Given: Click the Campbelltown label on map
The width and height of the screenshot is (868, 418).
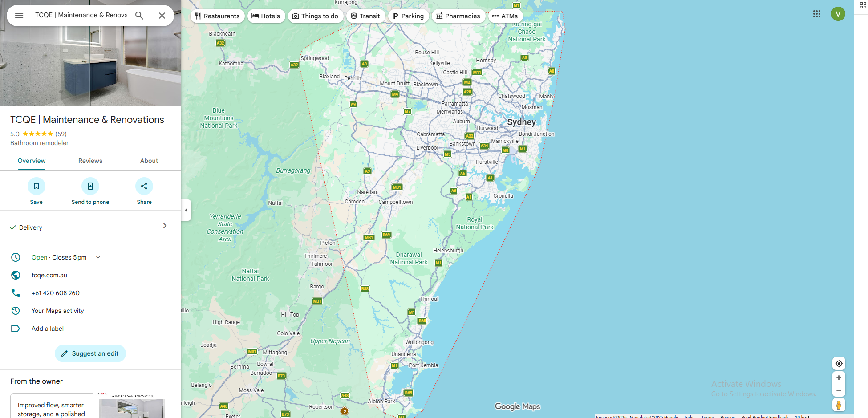Looking at the screenshot, I should 396,202.
